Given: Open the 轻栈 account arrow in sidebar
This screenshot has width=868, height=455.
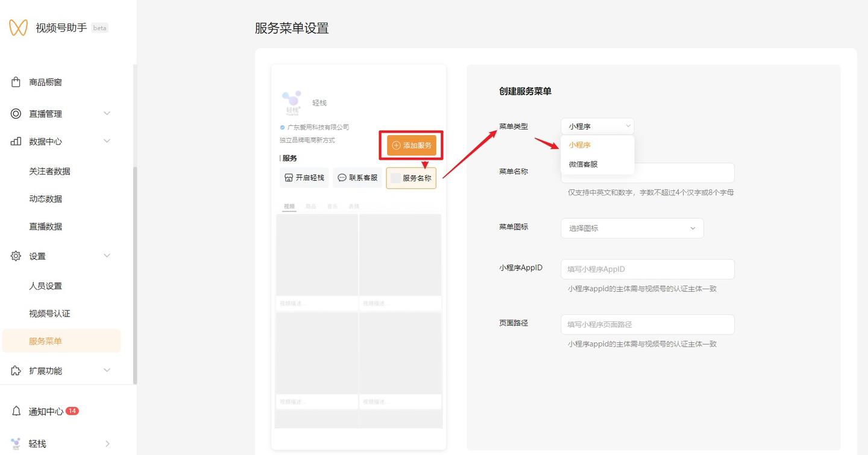Looking at the screenshot, I should coord(107,444).
